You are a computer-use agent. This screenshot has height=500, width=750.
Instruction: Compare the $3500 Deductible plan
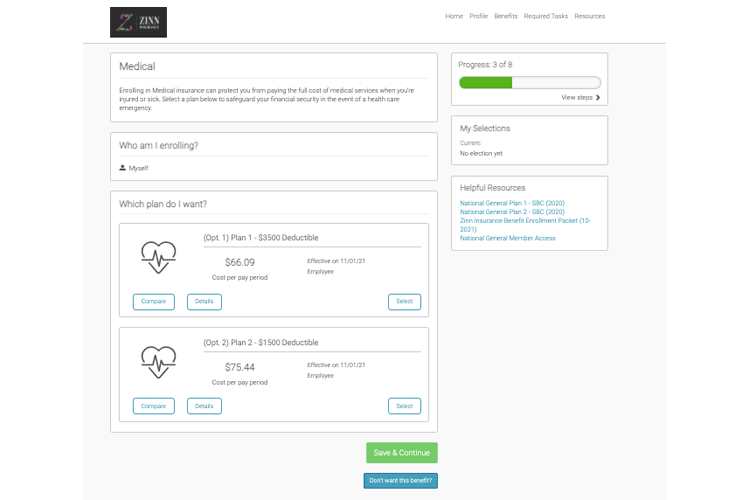tap(153, 302)
